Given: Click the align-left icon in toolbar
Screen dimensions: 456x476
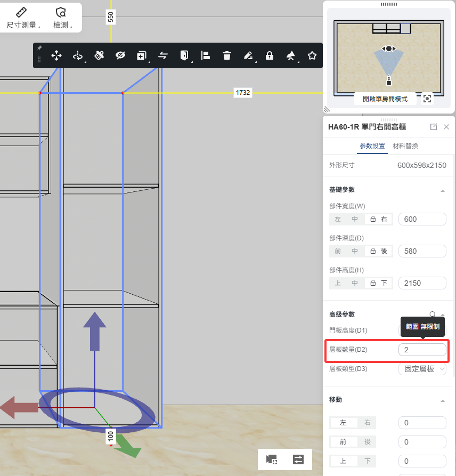Looking at the screenshot, I should click(206, 55).
